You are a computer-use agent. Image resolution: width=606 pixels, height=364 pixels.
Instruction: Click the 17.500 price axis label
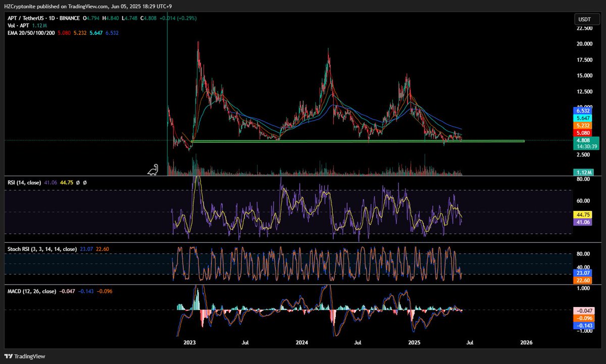[x=584, y=60]
